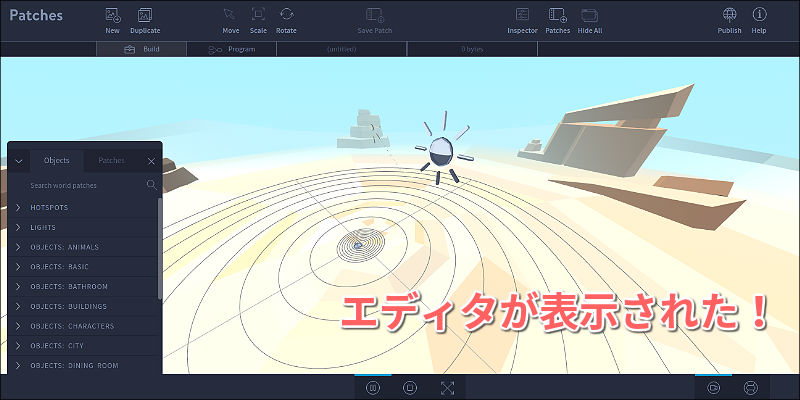
Task: Open Patches panel from top toolbar
Action: (x=558, y=21)
